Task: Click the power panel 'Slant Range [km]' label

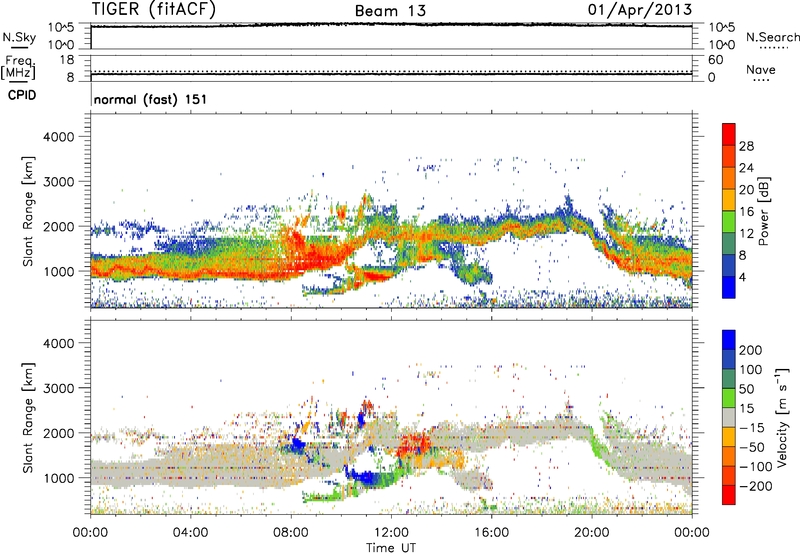Action: [x=28, y=211]
